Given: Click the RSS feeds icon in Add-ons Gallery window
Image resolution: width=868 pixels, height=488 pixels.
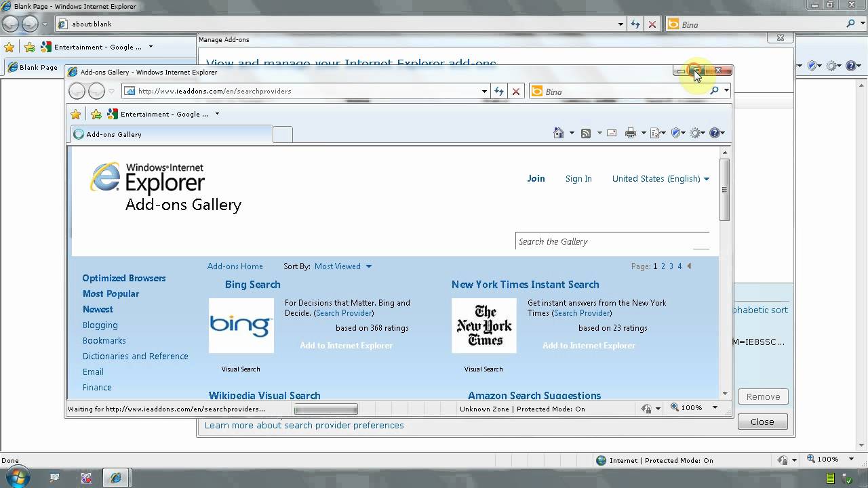Looking at the screenshot, I should [x=586, y=133].
